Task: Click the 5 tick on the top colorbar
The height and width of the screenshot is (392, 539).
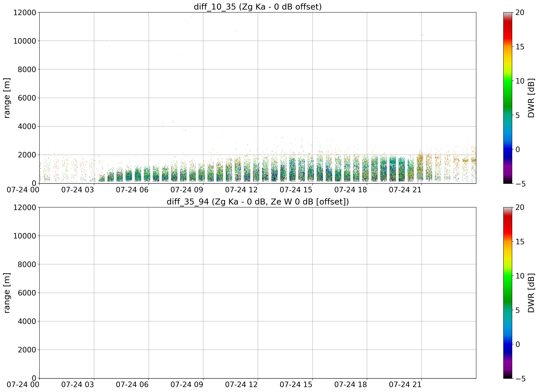Action: click(x=518, y=115)
